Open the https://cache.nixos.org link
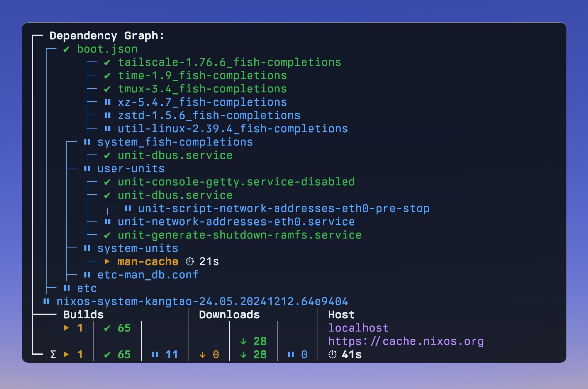The height and width of the screenshot is (389, 588). pos(406,341)
